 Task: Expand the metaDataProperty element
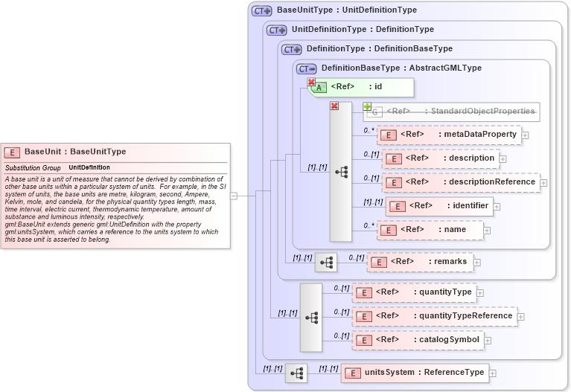tap(525, 135)
